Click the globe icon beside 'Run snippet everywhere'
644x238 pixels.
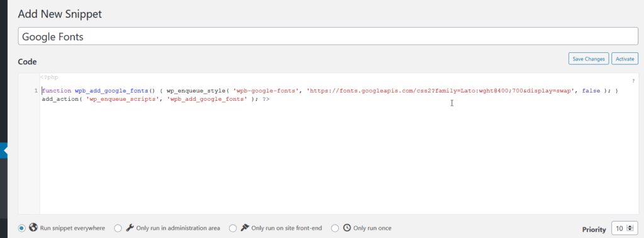click(34, 227)
